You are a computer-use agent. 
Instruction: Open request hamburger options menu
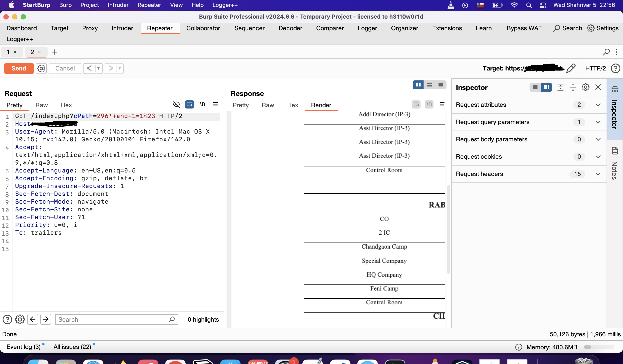215,104
